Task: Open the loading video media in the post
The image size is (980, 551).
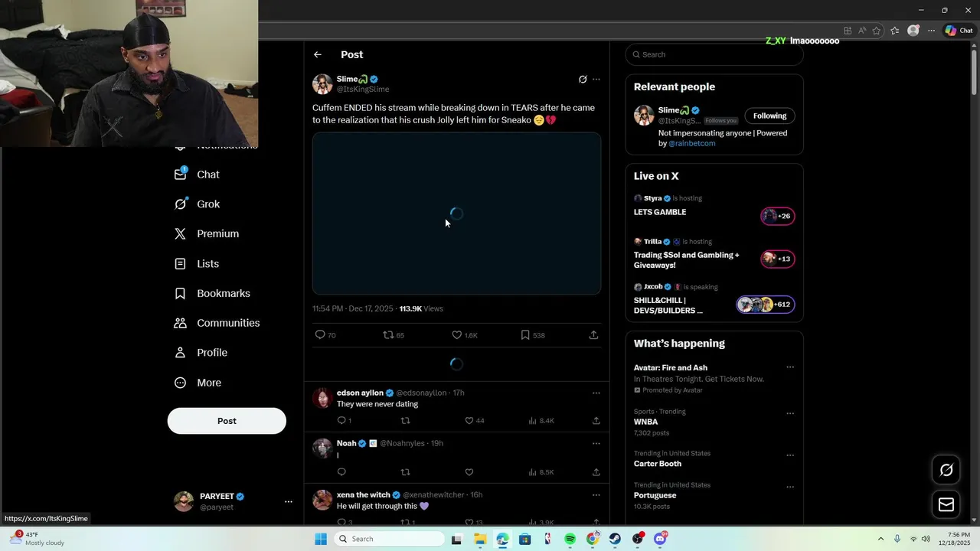Action: pos(456,214)
